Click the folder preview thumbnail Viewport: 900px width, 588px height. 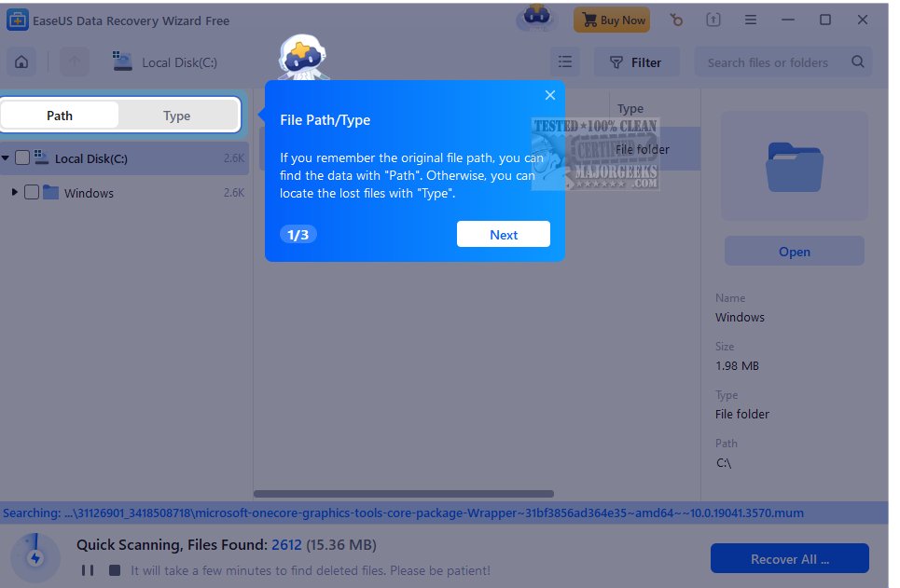pyautogui.click(x=795, y=167)
